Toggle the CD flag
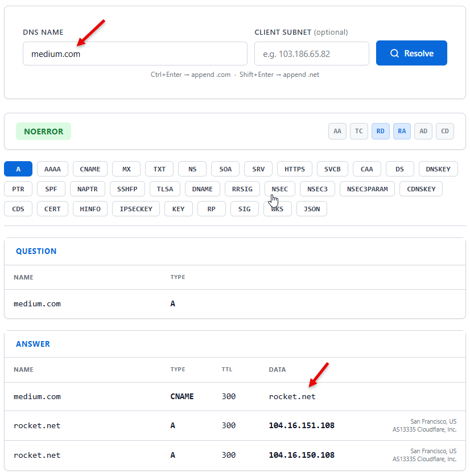This screenshot has width=470, height=476. [x=445, y=131]
